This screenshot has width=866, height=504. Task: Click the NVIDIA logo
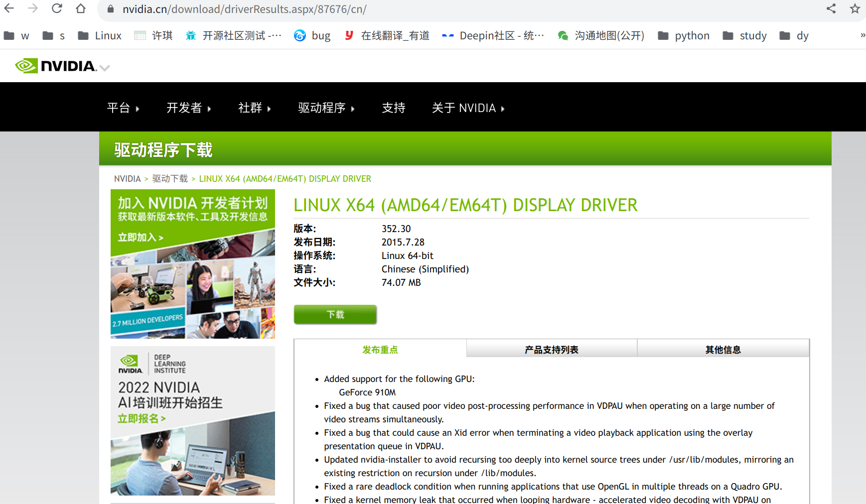pos(56,66)
